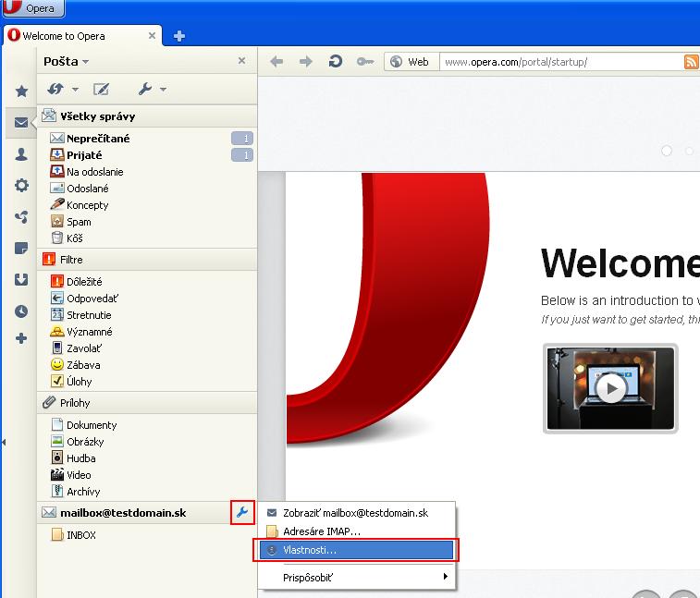Show Hudba attachments
This screenshot has height=598, width=700.
[x=147, y=458]
